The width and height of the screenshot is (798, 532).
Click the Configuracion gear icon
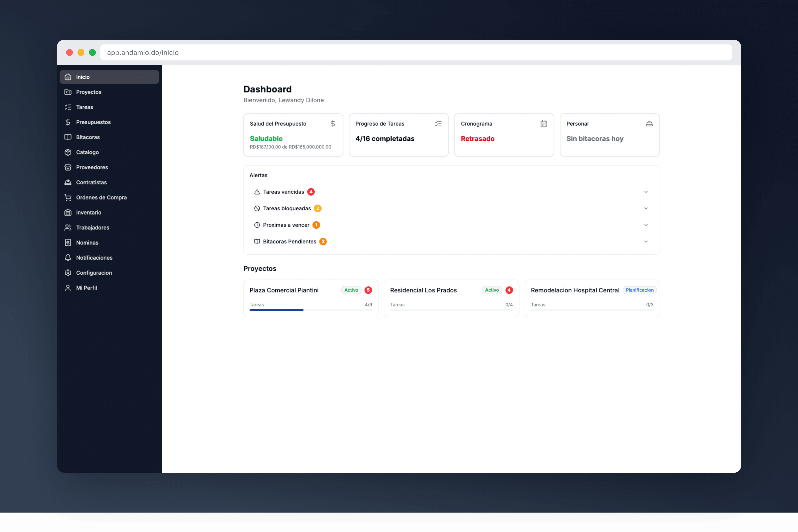68,273
